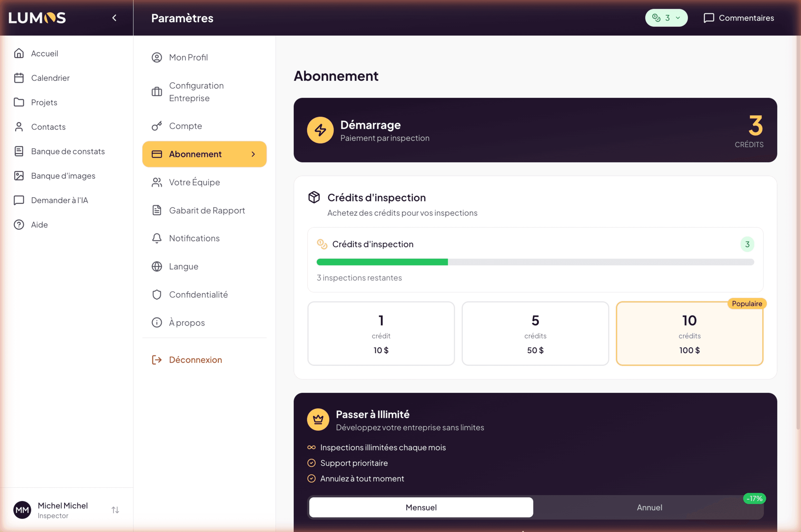Screen dimensions: 801x532
Task: Click 'Support prioritaire' feature text
Action: [x=354, y=463]
